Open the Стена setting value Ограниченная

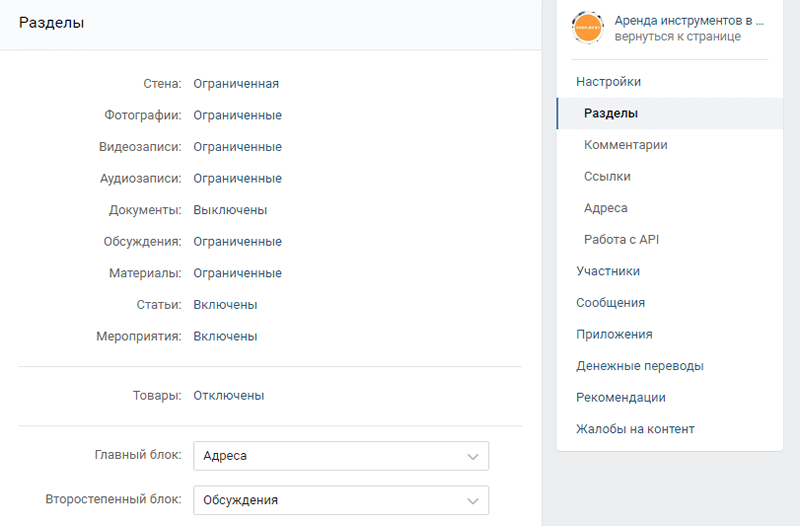pyautogui.click(x=236, y=84)
